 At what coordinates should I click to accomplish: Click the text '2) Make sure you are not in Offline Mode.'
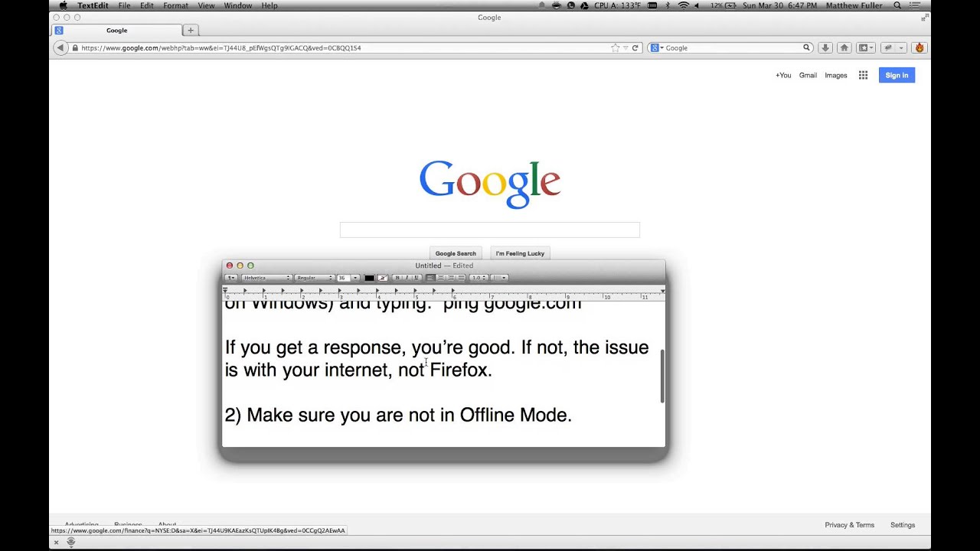pyautogui.click(x=398, y=415)
